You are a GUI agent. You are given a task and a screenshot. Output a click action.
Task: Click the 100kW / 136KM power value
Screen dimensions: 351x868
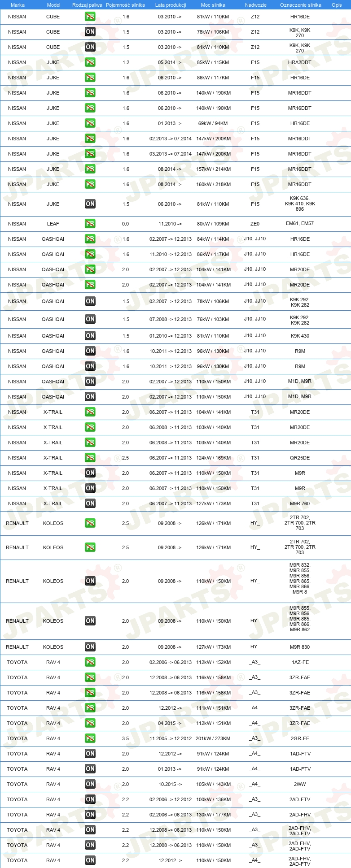213,799
